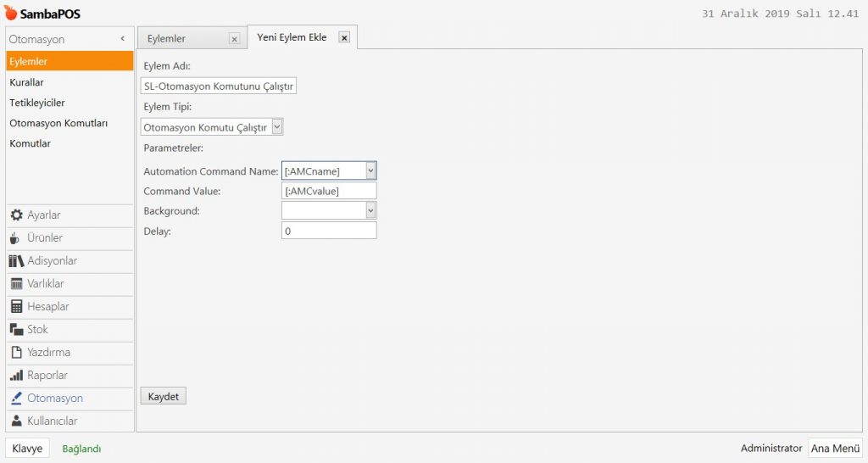Screen dimensions: 868x463
Task: Click the Kullanıcılar person icon
Action: pyautogui.click(x=16, y=421)
